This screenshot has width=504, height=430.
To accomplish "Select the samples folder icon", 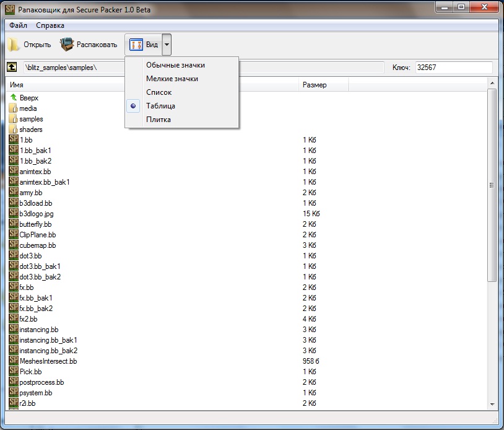I will [13, 119].
